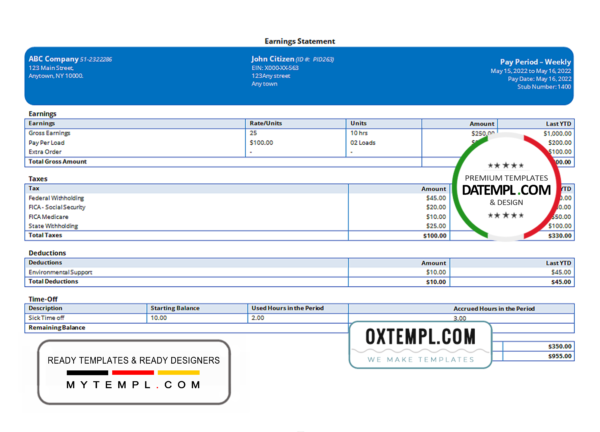The image size is (600, 432).
Task: Click the 'Any town' line
Action: 264,84
